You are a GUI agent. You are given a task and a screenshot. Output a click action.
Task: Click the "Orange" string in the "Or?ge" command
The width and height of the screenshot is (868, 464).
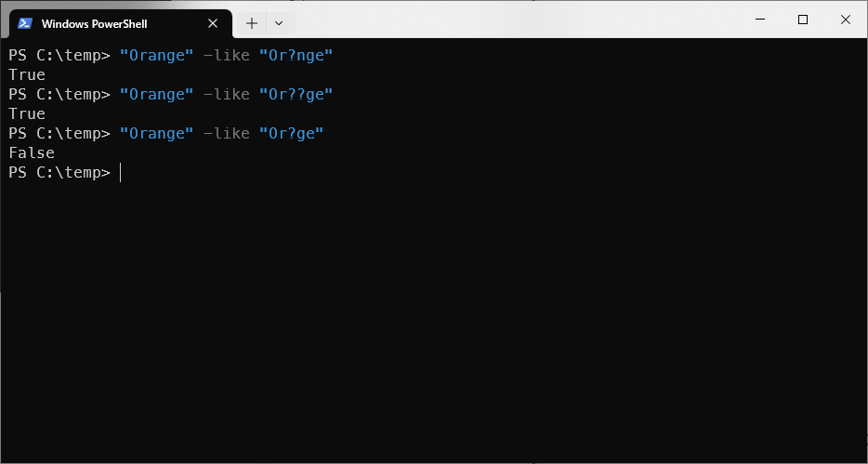(157, 134)
